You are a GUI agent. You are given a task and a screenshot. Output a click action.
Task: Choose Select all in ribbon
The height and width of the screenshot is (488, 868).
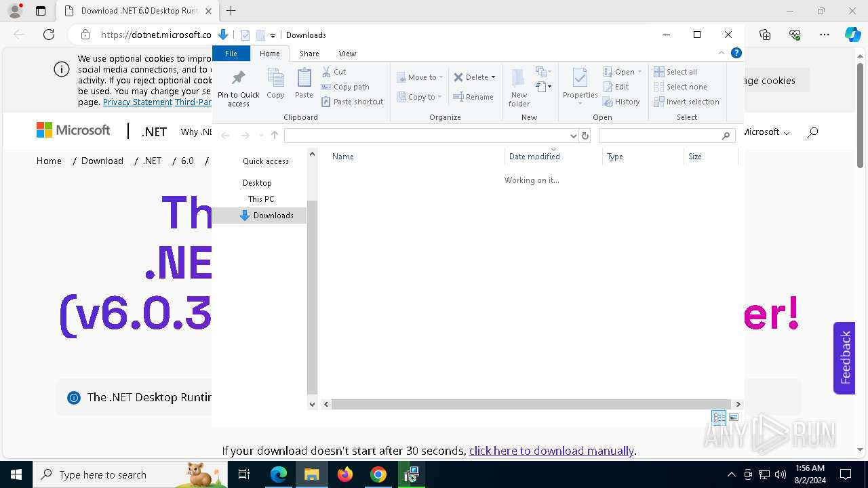[x=675, y=72]
